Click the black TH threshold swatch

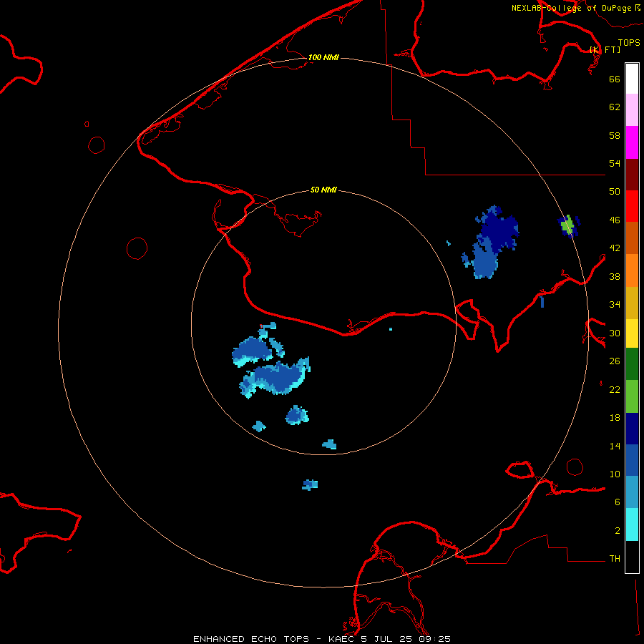pos(632,557)
